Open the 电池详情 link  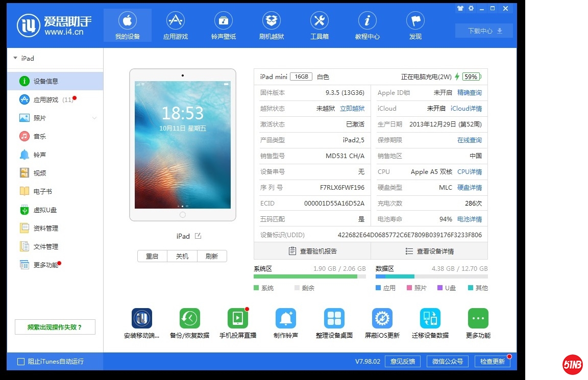pyautogui.click(x=470, y=219)
